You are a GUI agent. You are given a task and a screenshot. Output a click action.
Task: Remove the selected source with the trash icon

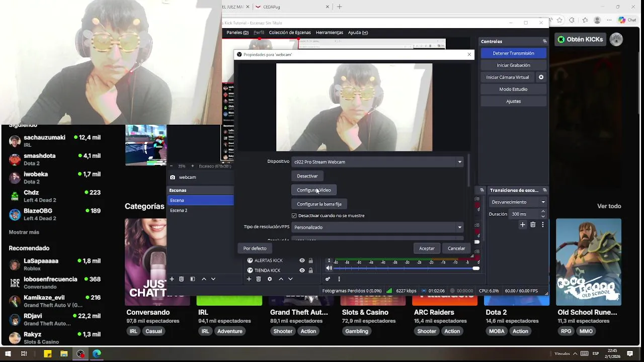click(x=259, y=279)
